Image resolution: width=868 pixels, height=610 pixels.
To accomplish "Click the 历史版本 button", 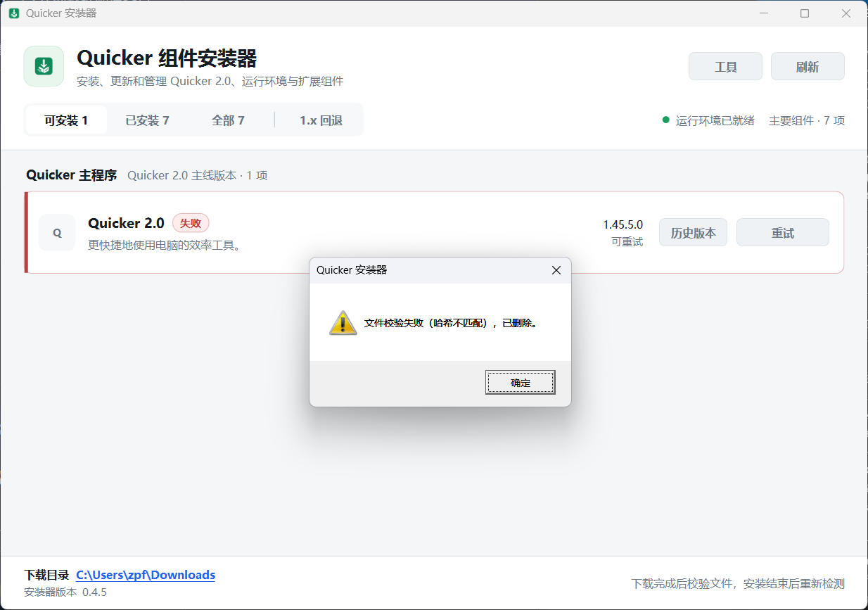I will (693, 233).
